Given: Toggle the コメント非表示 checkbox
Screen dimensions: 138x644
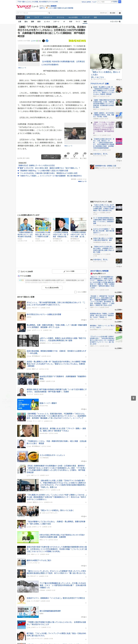Looking at the screenshot, I should [x=75, y=292].
